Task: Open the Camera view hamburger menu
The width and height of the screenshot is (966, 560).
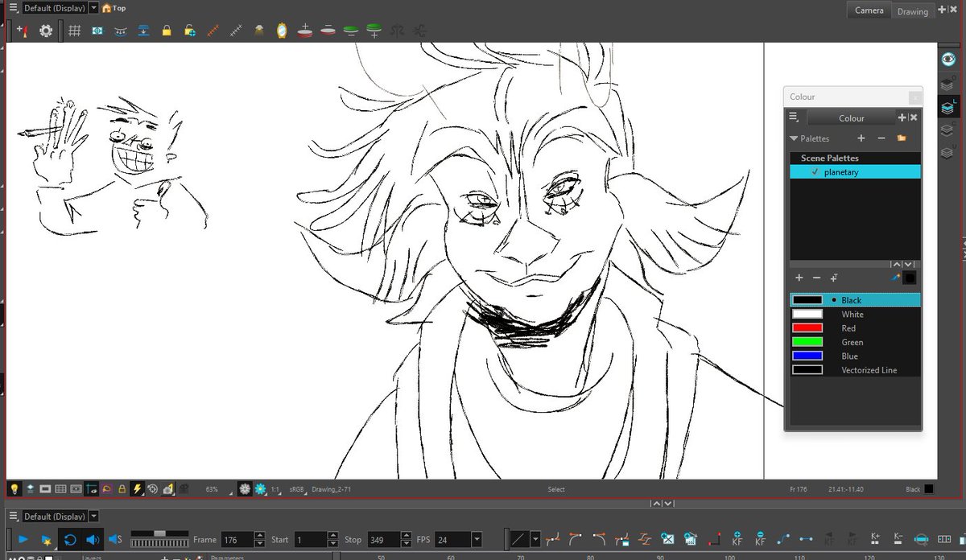Action: click(x=14, y=7)
